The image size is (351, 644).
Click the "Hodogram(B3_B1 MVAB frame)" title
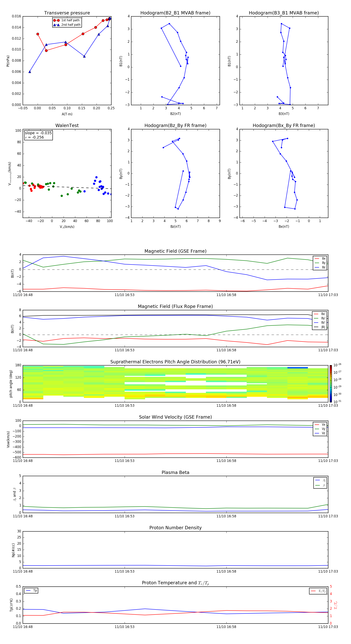point(284,13)
